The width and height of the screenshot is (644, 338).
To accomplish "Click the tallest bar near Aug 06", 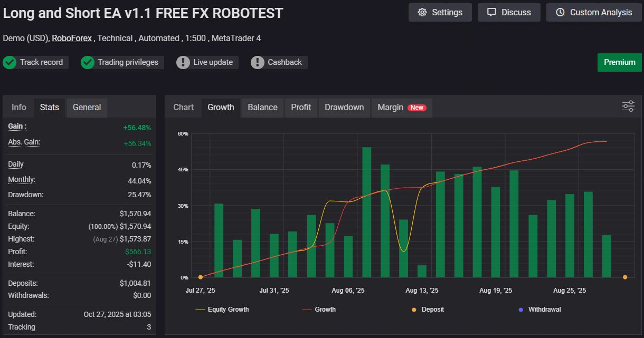I will click(x=367, y=211).
